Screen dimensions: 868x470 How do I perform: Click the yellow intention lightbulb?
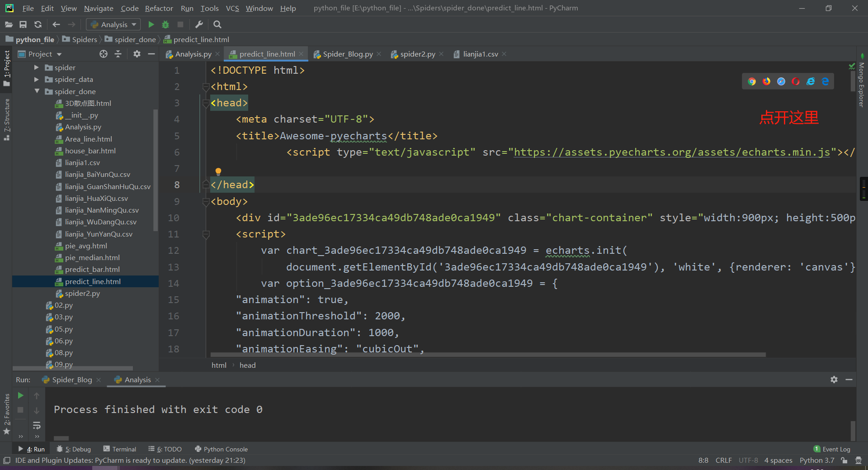click(218, 171)
